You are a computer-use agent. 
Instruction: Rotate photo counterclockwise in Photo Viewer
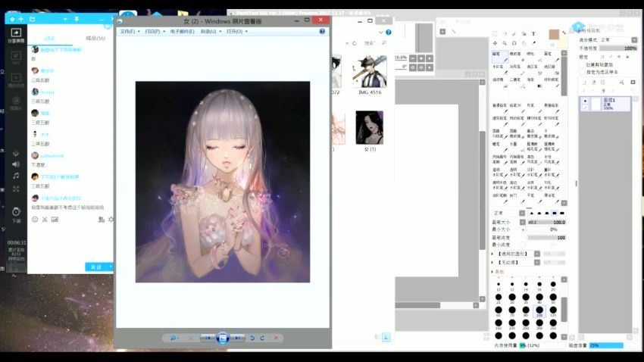(252, 338)
